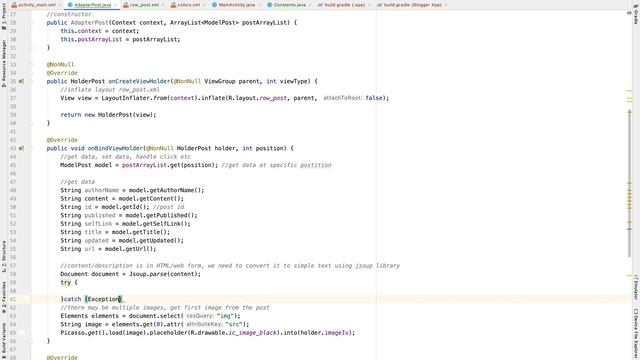
Task: Open the Favorites tool window
Action: click(x=4, y=297)
